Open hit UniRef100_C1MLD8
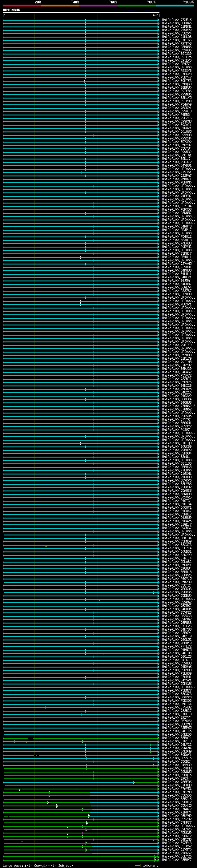This screenshot has width=197, height=868. pos(177,37)
